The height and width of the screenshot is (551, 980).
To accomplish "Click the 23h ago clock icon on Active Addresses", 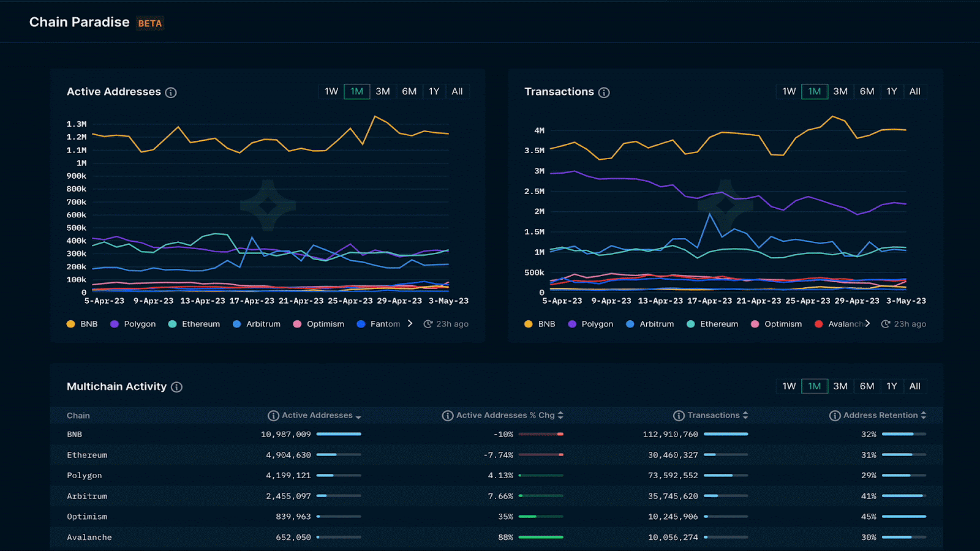I will pos(427,324).
